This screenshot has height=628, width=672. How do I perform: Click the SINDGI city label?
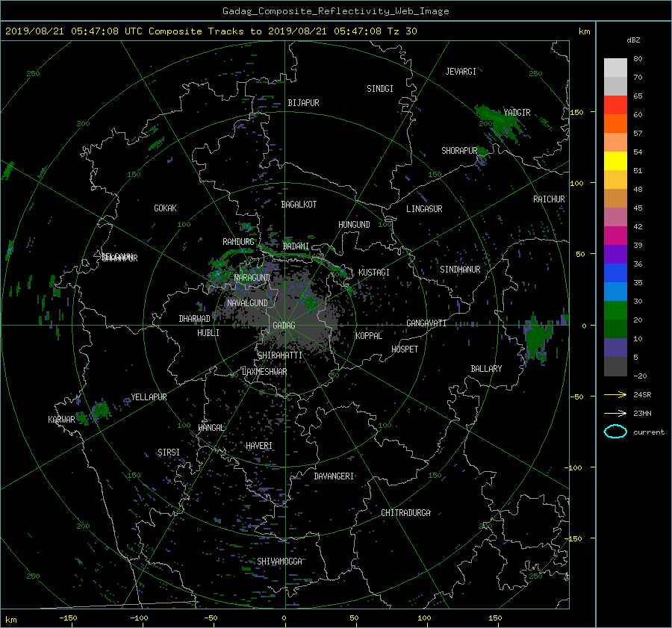tap(380, 89)
